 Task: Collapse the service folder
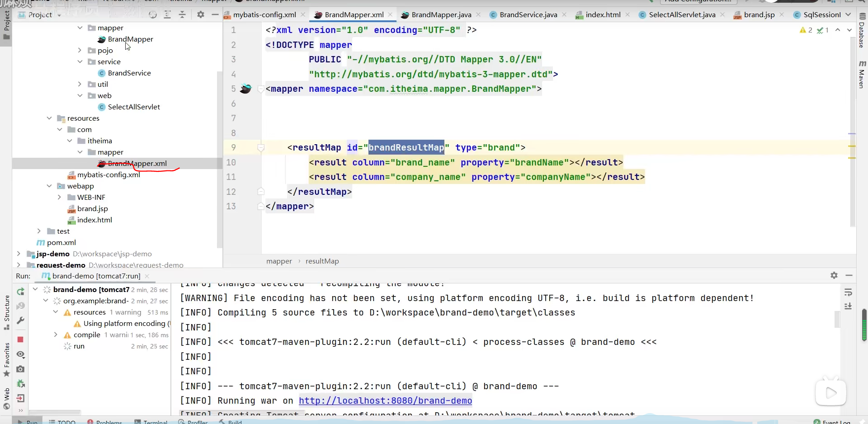(x=80, y=61)
